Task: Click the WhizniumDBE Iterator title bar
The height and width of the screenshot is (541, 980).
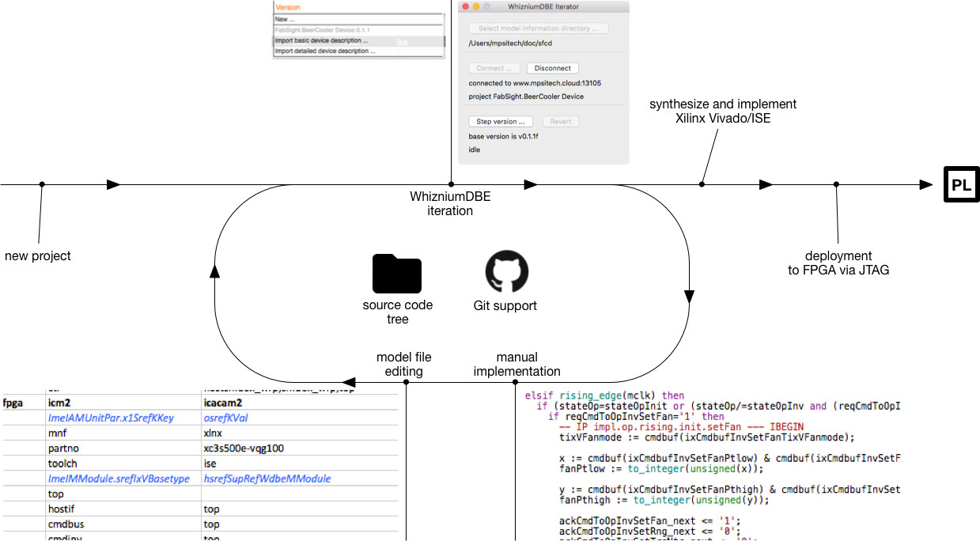Action: (543, 6)
